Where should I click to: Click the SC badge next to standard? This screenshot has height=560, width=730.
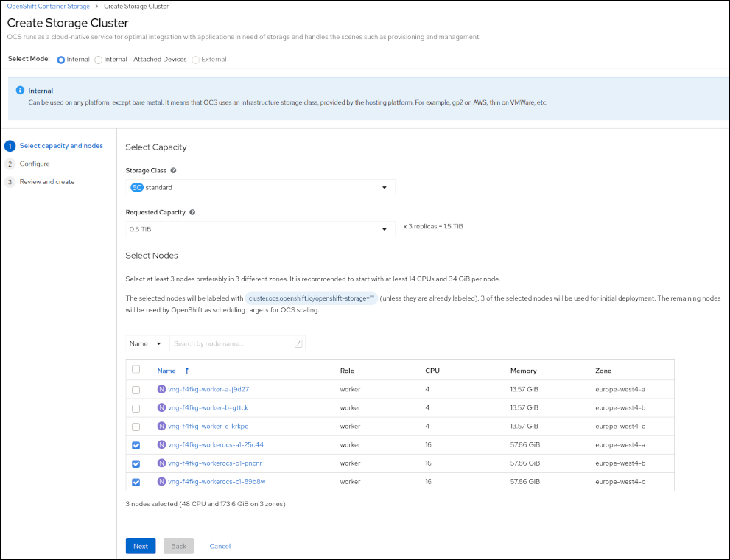[x=138, y=187]
